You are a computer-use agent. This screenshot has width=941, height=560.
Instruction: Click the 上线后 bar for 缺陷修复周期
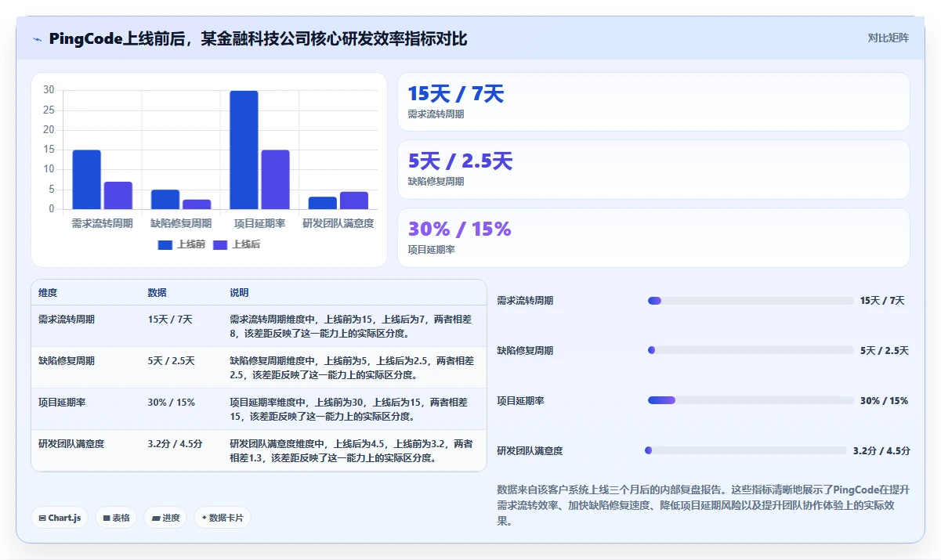197,204
